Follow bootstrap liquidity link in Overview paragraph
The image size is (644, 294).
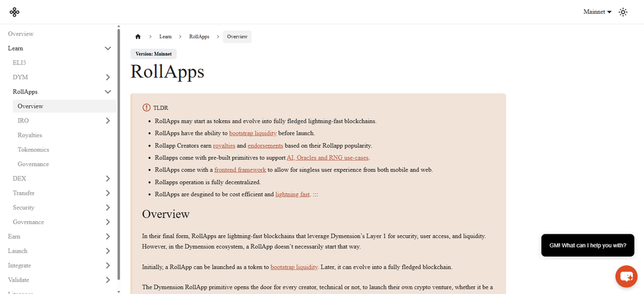click(x=294, y=267)
